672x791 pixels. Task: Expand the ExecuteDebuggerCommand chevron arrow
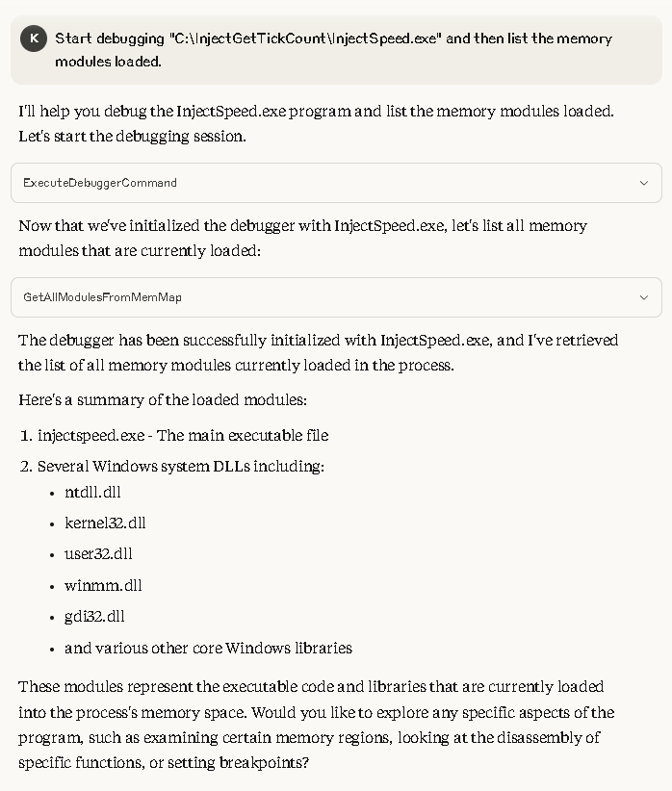click(644, 183)
